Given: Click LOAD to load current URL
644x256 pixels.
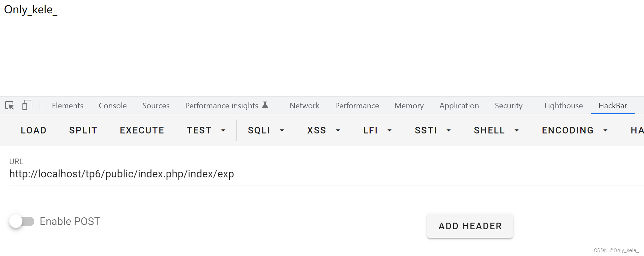Looking at the screenshot, I should click(33, 130).
